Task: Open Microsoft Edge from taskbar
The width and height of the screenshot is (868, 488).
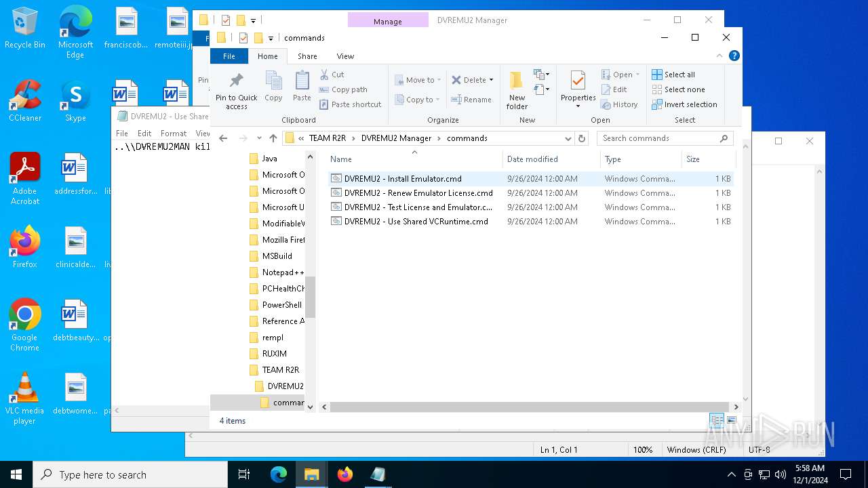Action: [279, 474]
